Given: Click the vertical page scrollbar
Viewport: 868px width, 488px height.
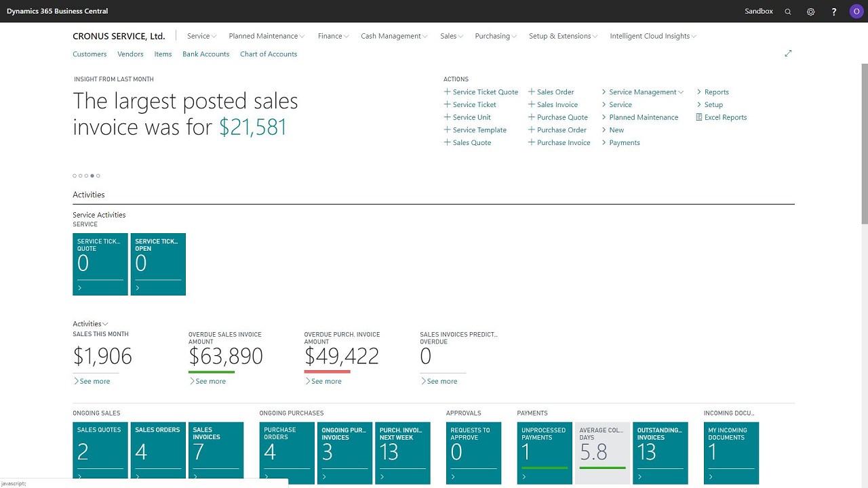Looking at the screenshot, I should [x=864, y=142].
